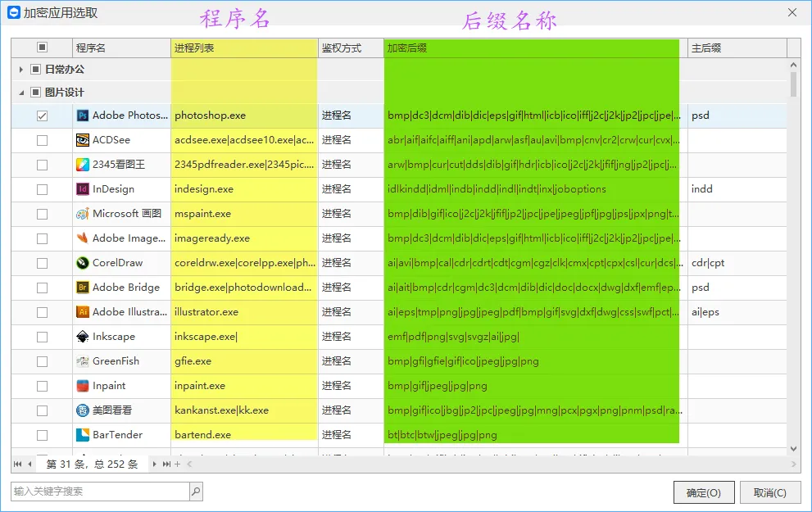Click the ACDSee eye icon

tap(82, 140)
